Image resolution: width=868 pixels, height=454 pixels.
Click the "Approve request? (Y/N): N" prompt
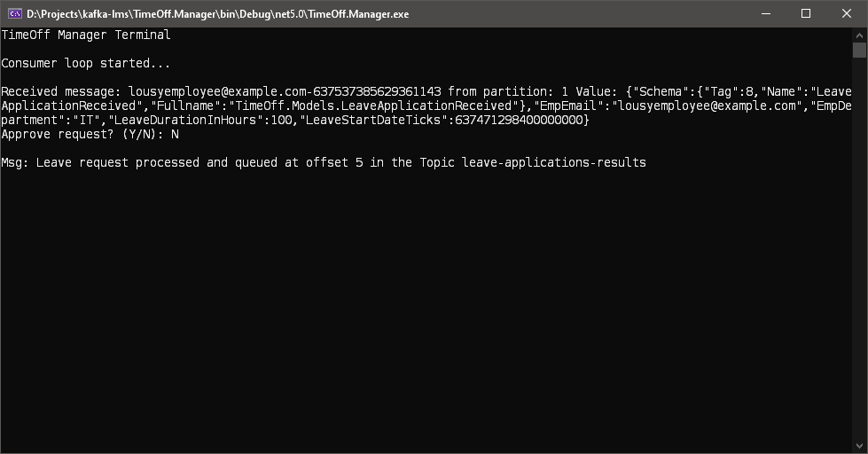[x=90, y=135]
